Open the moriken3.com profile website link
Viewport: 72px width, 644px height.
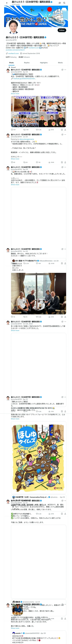pyautogui.click(x=13, y=53)
